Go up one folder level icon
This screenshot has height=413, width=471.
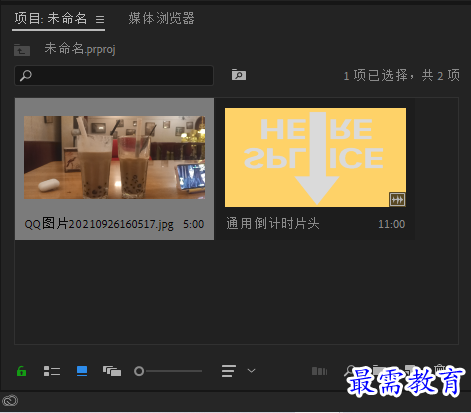22,50
